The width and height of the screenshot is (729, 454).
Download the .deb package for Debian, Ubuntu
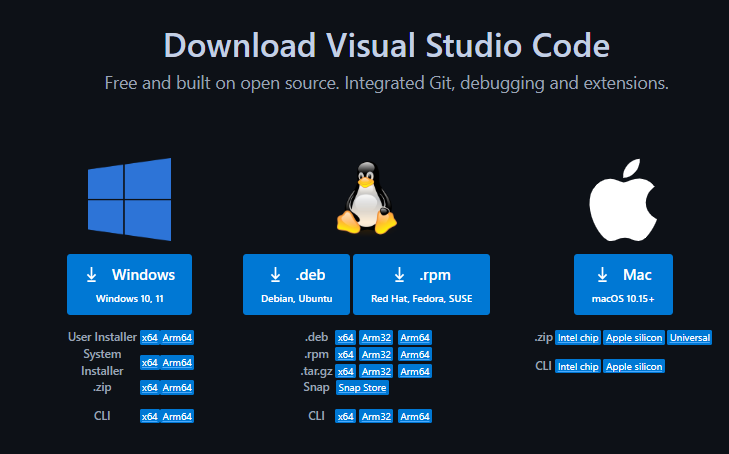(296, 284)
